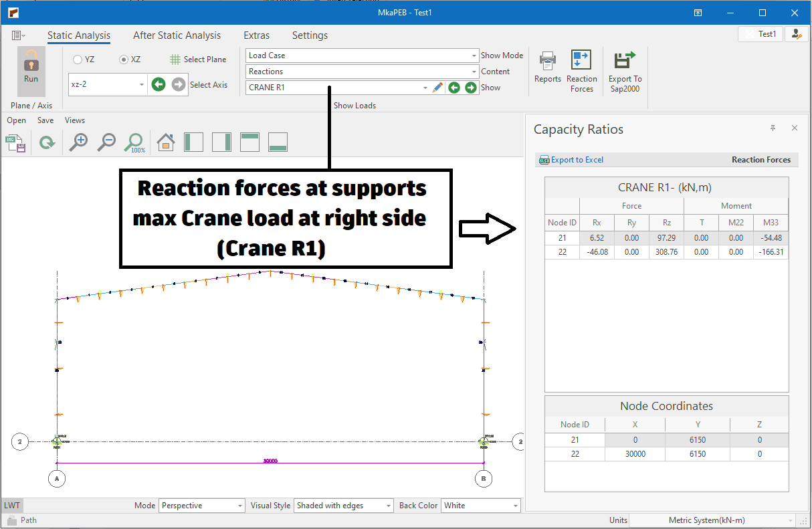Viewport: 812px width, 529px height.
Task: Click the Run analysis lock icon
Action: pos(31,62)
